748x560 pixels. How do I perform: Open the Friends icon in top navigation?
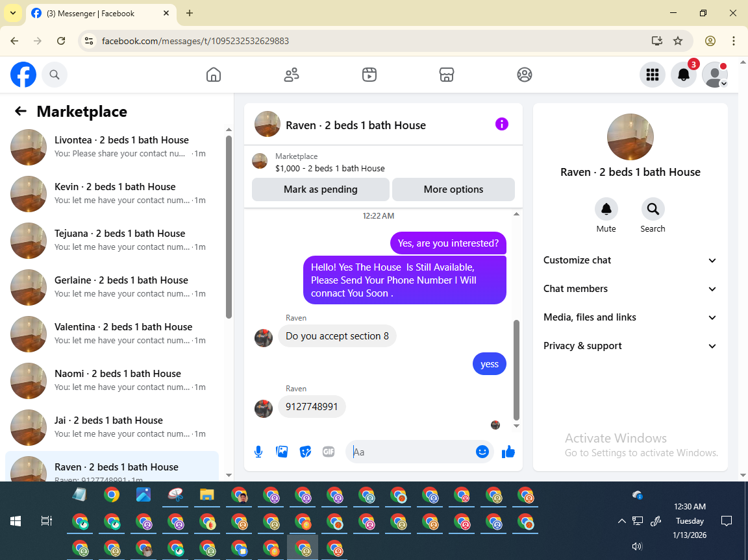(292, 75)
